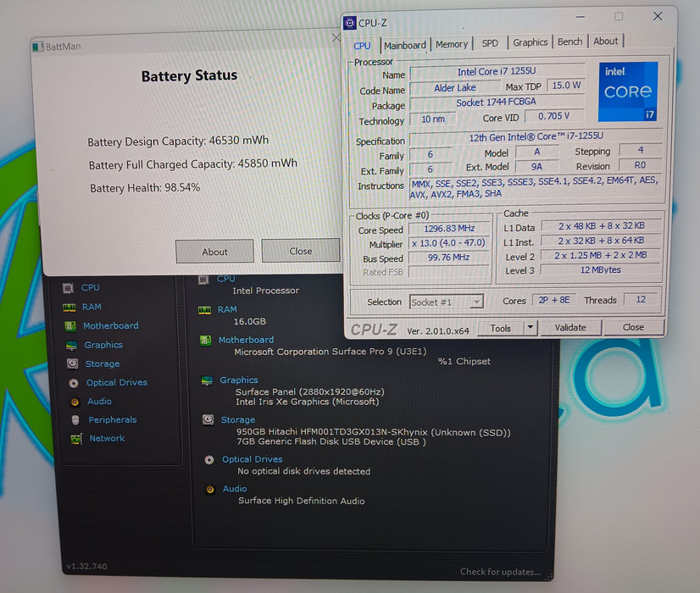Open Storage summary heading link
This screenshot has width=700, height=593.
238,420
